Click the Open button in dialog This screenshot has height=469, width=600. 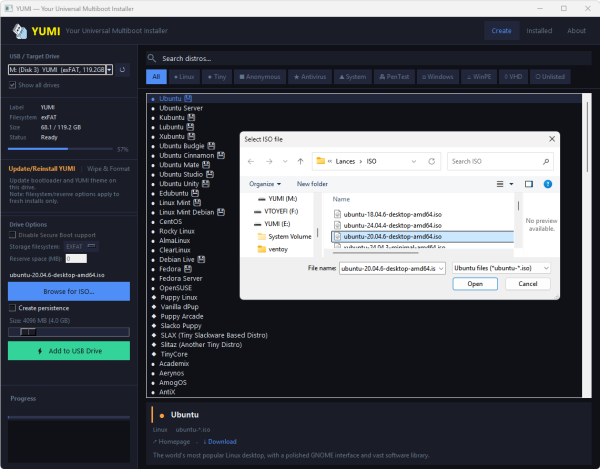coord(475,284)
